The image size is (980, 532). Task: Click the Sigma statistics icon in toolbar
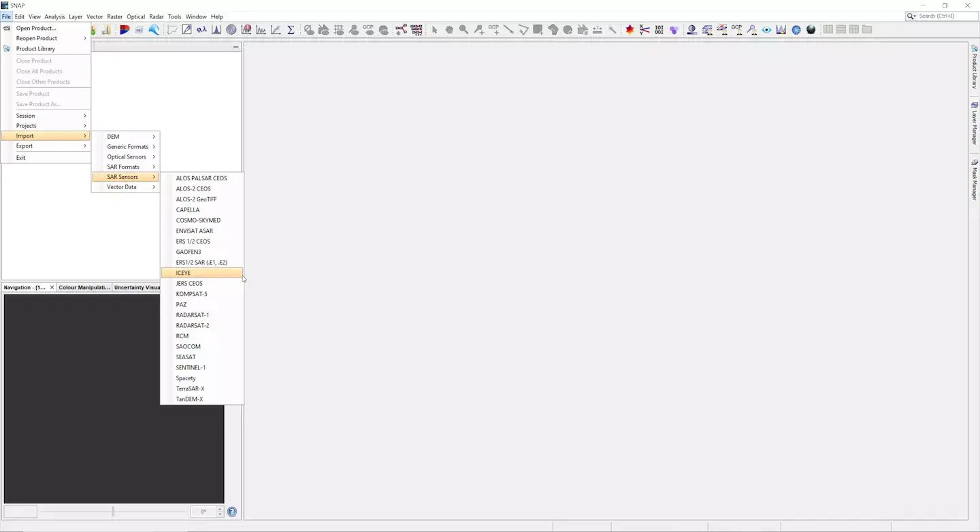pyautogui.click(x=291, y=29)
